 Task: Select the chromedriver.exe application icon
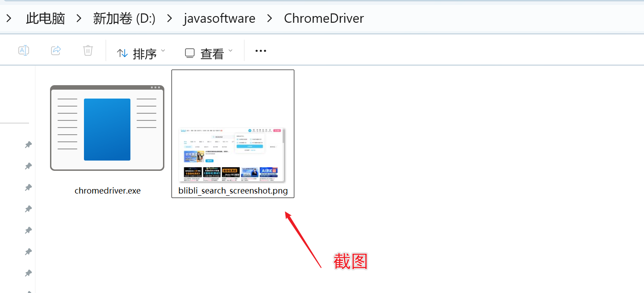(107, 128)
